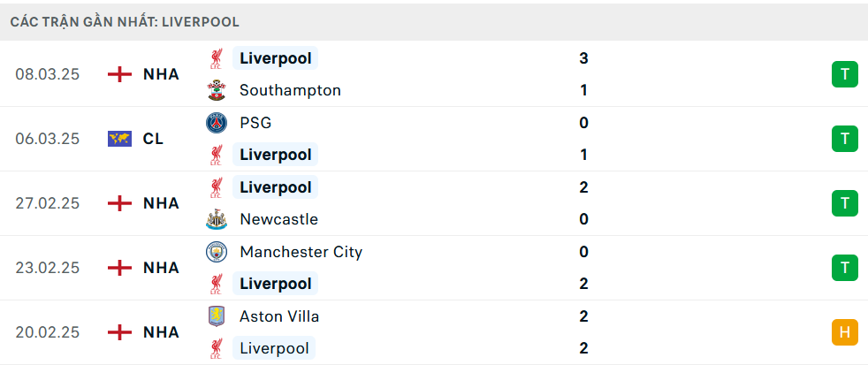
Task: Click the CL competition label
Action: 153,139
